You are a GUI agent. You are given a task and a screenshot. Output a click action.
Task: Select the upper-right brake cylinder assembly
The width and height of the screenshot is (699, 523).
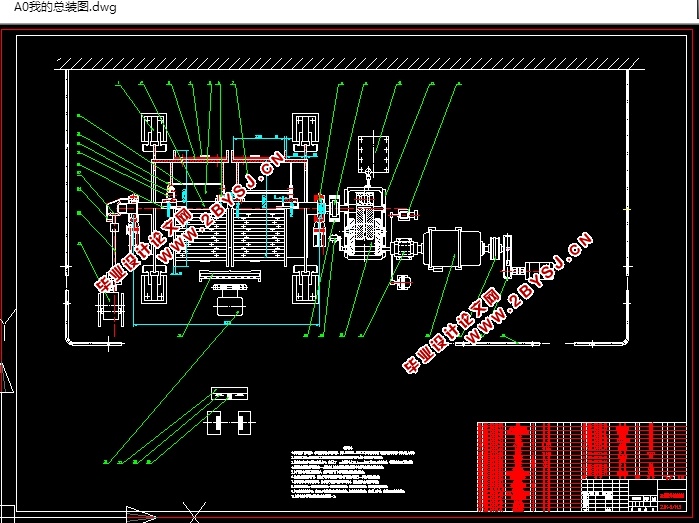tap(305, 133)
